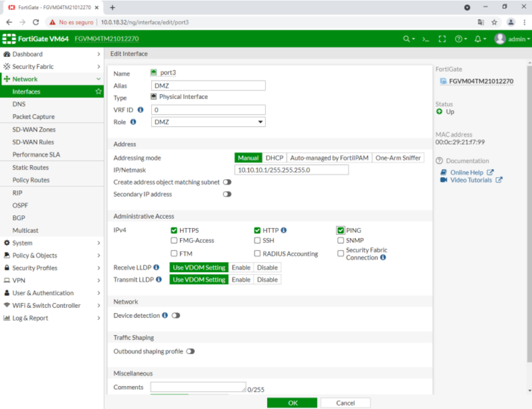Click the translate page icon

coord(481,22)
